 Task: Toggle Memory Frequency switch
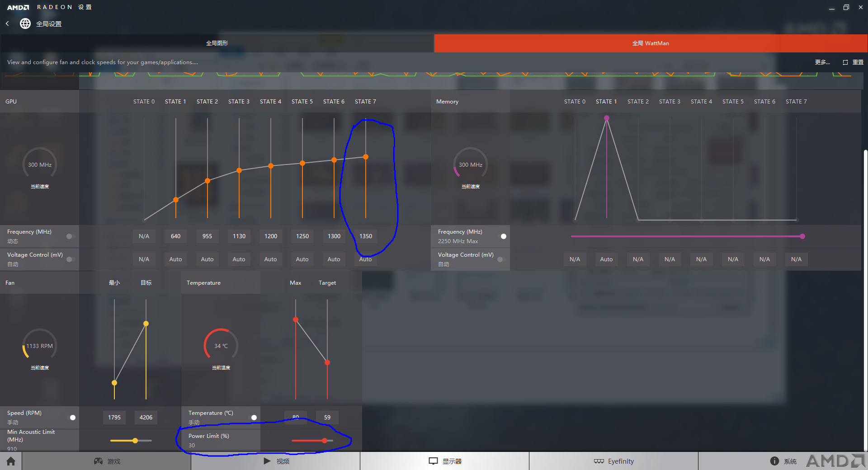coord(502,236)
